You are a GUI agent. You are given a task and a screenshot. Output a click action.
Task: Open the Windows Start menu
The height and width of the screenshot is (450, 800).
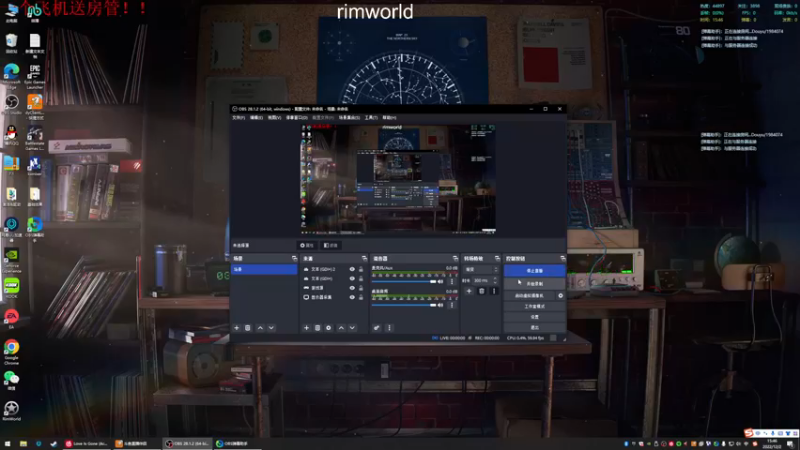pyautogui.click(x=8, y=443)
